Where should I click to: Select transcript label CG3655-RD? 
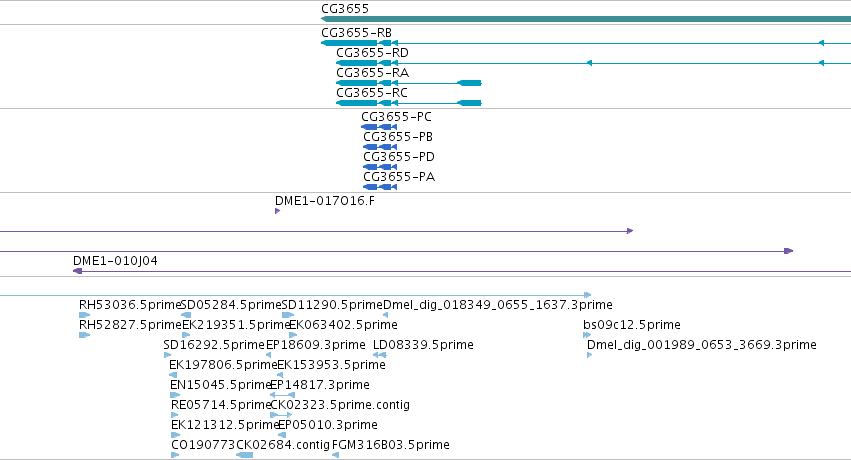coord(372,53)
